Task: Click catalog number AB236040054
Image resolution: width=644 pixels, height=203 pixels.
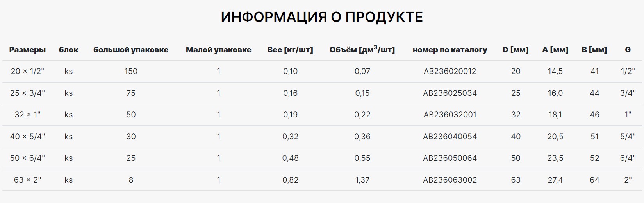Action: click(x=450, y=137)
